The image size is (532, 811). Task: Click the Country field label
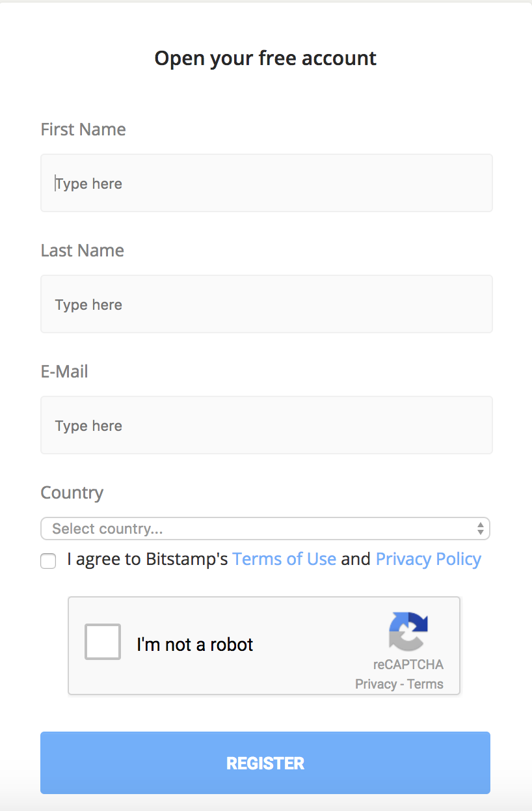click(x=72, y=493)
